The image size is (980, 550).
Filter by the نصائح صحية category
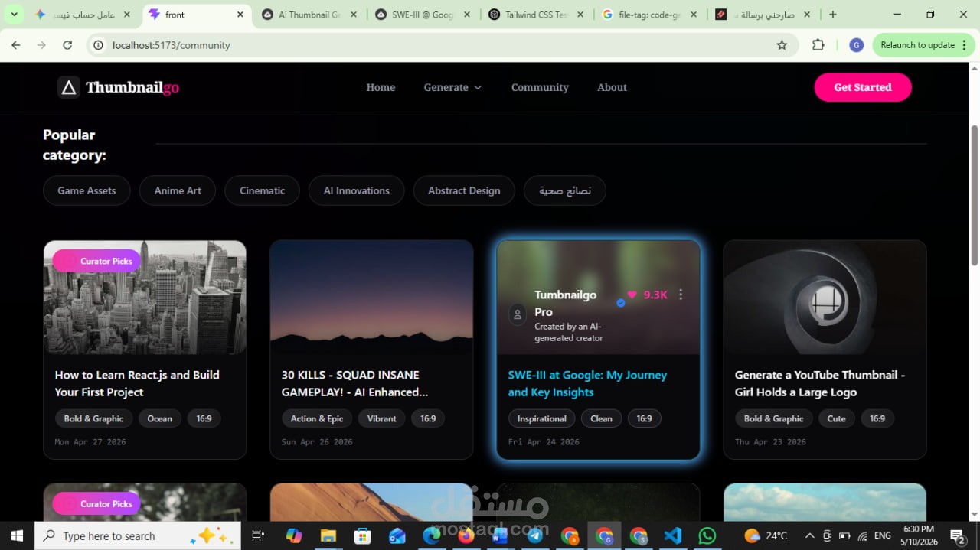tap(565, 190)
